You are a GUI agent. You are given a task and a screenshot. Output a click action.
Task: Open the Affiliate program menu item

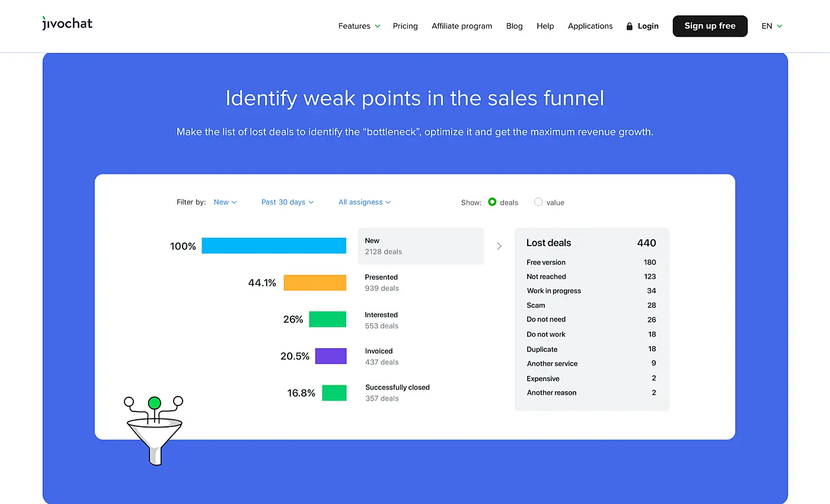coord(462,26)
